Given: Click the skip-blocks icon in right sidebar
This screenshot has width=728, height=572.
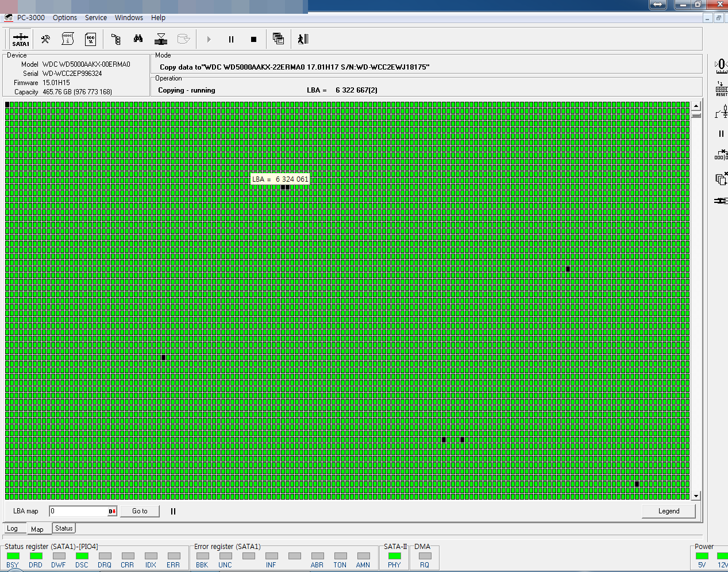Looking at the screenshot, I should [721, 155].
